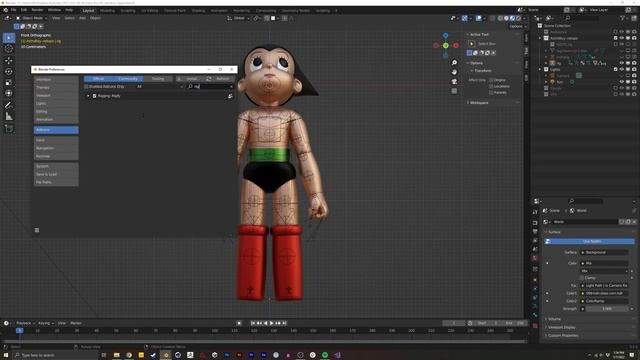This screenshot has height=360, width=640.
Task: Toggle Affect Only Origins checkbox
Action: (x=491, y=80)
